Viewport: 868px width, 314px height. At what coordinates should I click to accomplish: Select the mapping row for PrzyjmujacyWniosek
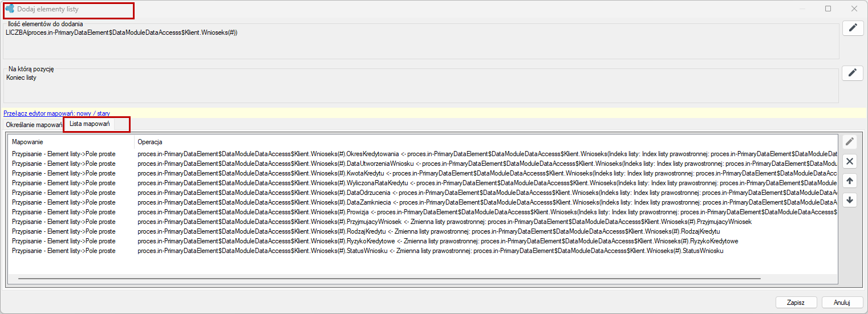pyautogui.click(x=423, y=222)
